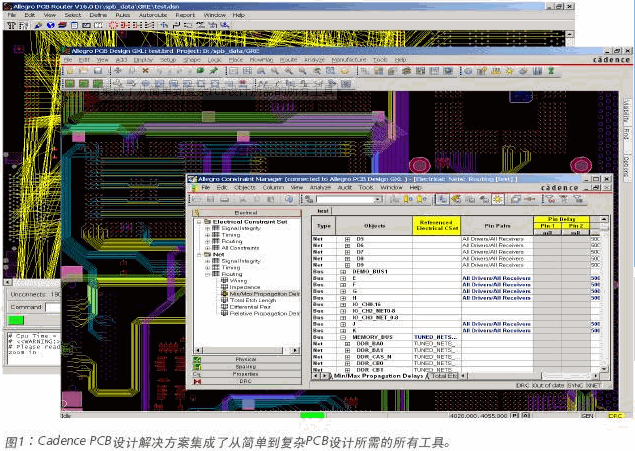Click the save disk icon in PCB Design toolbar
The width and height of the screenshot is (635, 451).
(x=98, y=71)
